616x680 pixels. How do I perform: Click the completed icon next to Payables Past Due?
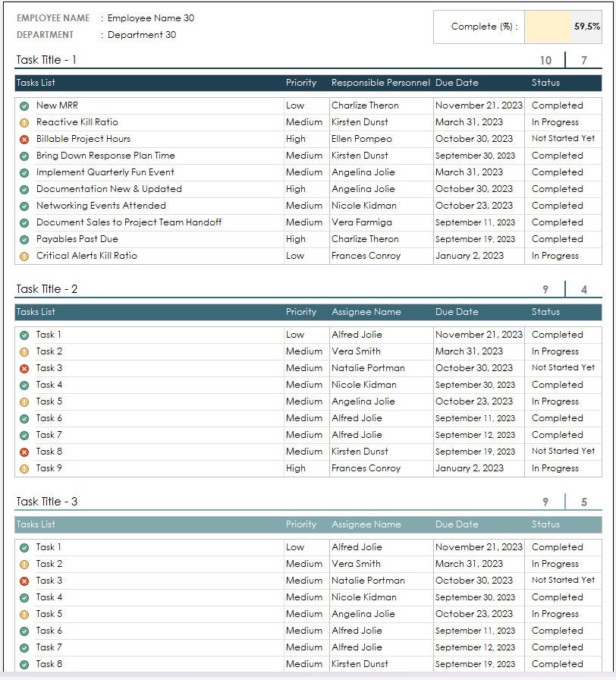[23, 239]
